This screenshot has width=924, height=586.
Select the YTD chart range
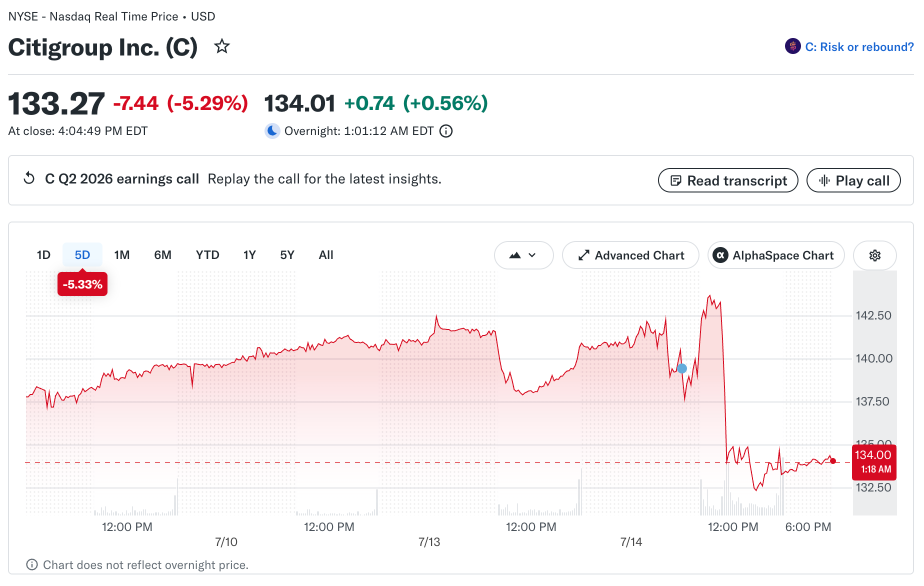[x=207, y=255]
